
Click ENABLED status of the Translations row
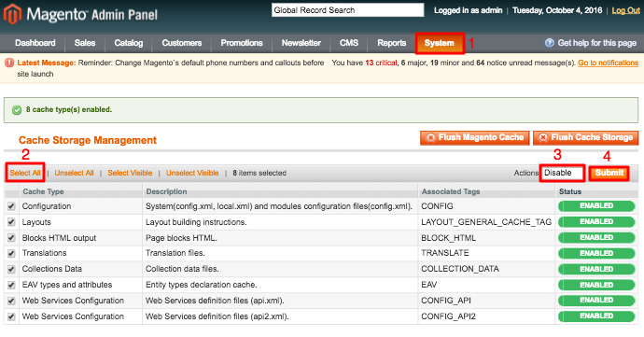point(596,254)
